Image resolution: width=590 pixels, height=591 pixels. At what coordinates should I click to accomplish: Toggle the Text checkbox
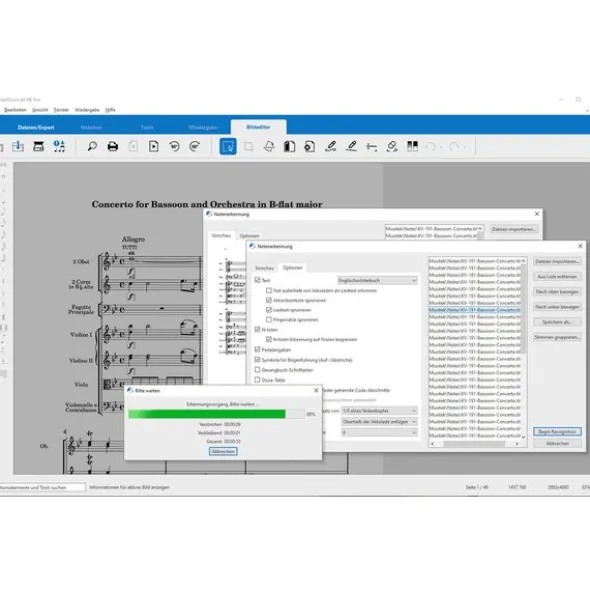click(x=257, y=280)
